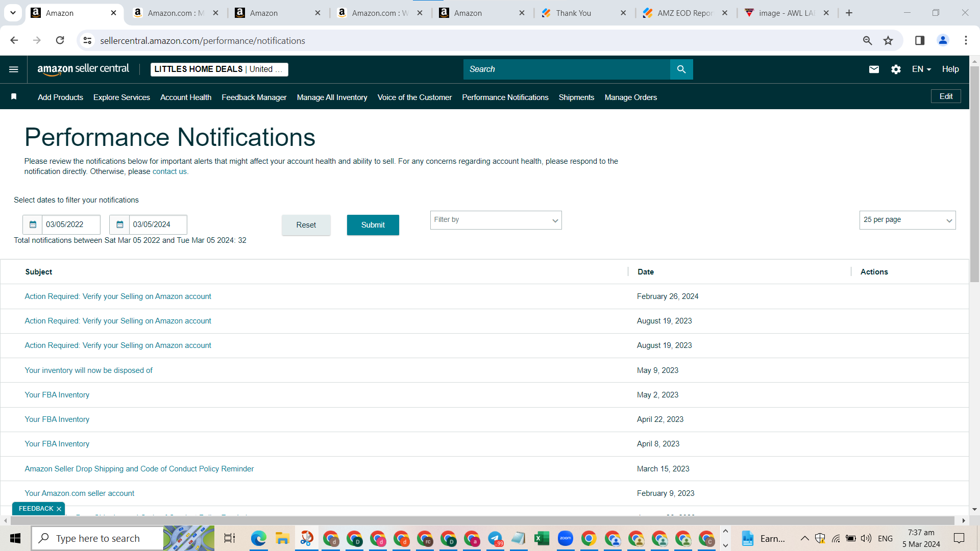Close the FEEDBACK widget with its X
980x551 pixels.
tap(59, 509)
